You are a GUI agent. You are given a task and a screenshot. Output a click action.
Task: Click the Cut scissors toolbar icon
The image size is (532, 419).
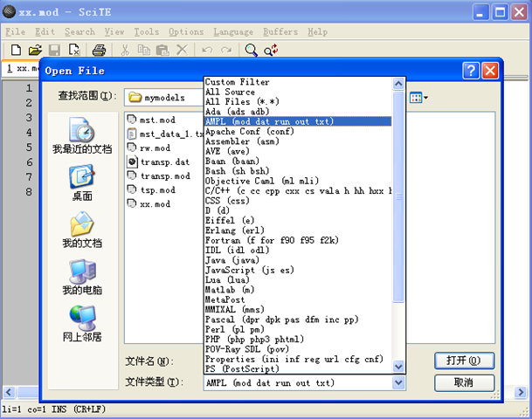pos(125,50)
